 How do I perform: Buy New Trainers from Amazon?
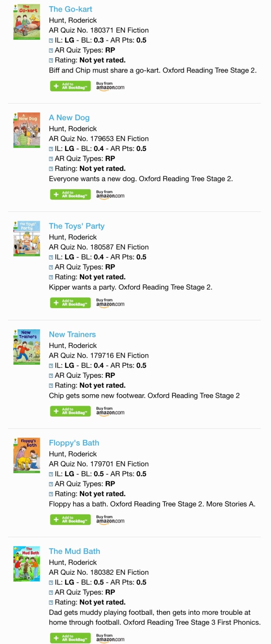tap(110, 411)
